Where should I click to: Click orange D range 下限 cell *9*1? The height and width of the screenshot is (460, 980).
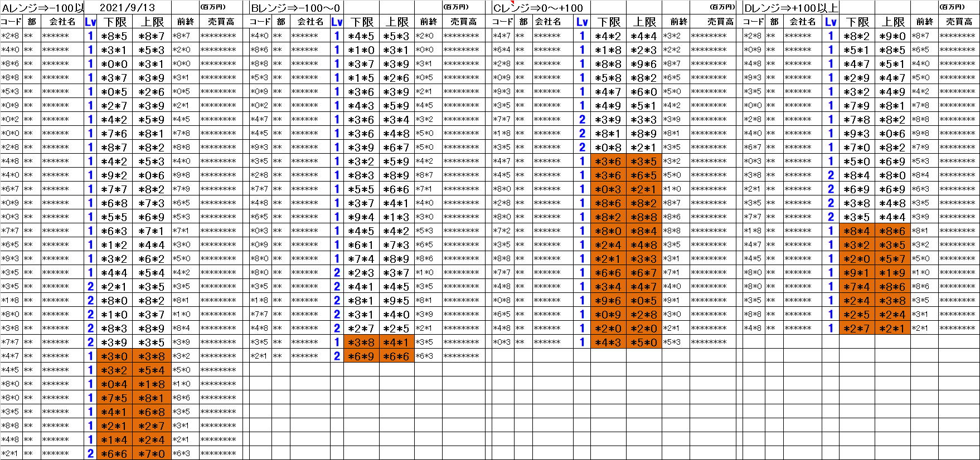[857, 272]
